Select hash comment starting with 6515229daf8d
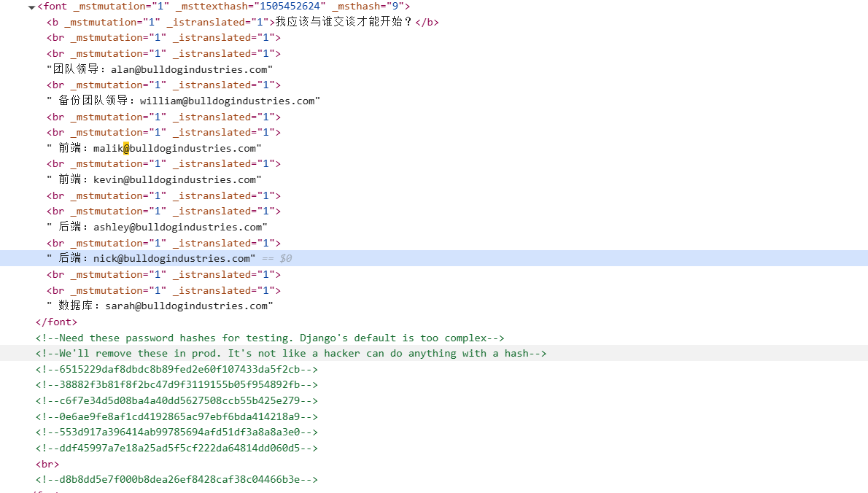 pyautogui.click(x=177, y=369)
